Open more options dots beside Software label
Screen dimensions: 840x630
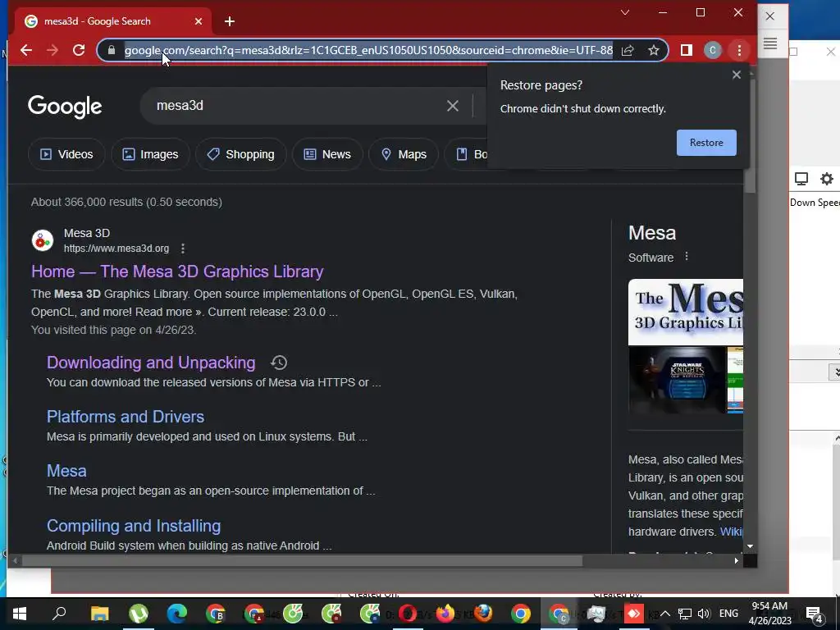click(687, 257)
